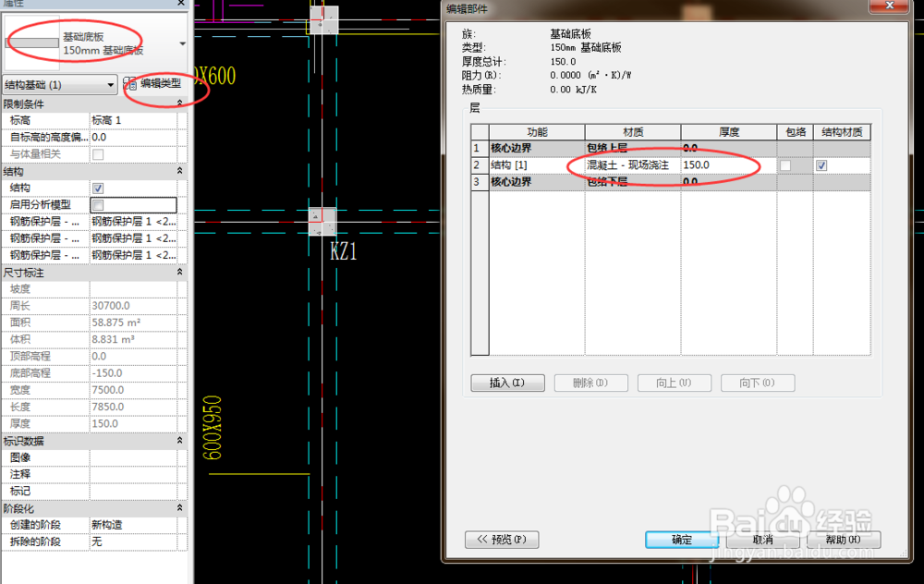The width and height of the screenshot is (924, 584).
Task: Click the 厚度 column header
Action: coord(729,132)
